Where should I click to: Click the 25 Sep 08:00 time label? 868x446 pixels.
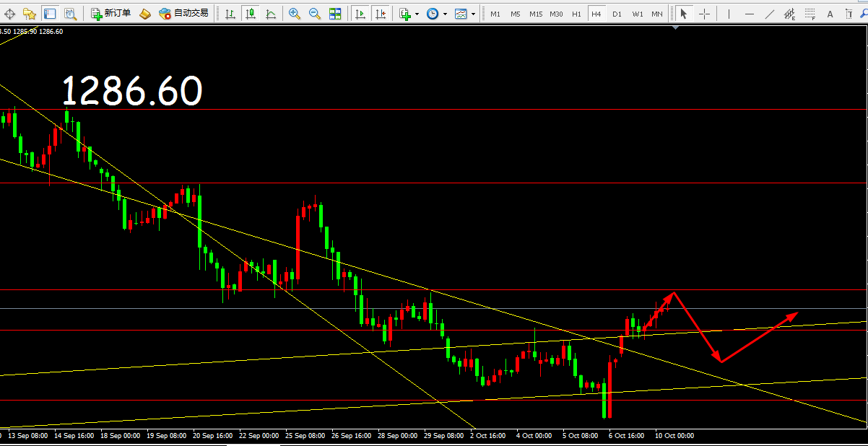(x=305, y=436)
